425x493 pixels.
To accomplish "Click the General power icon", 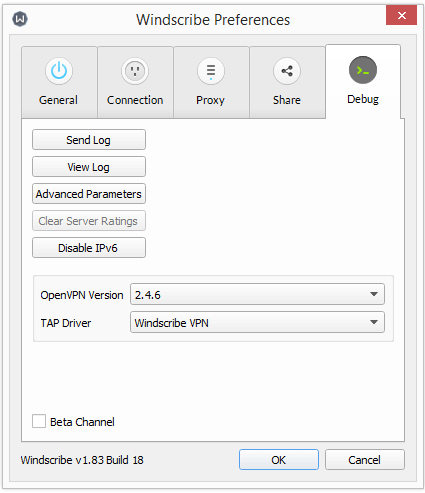I will (x=59, y=71).
